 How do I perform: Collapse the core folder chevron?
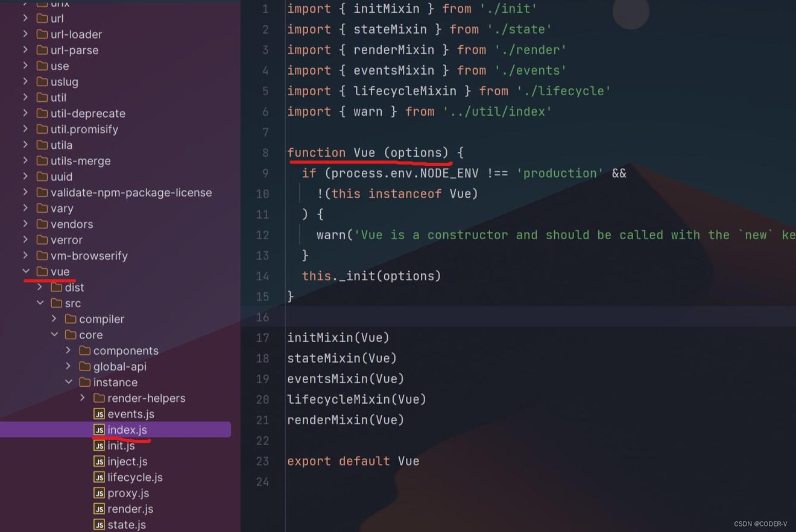coord(54,334)
